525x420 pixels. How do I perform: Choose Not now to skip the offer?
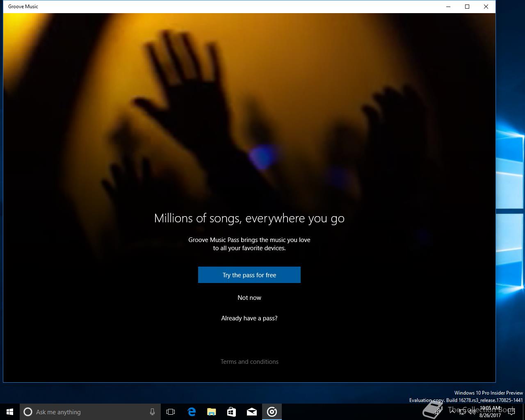tap(249, 298)
